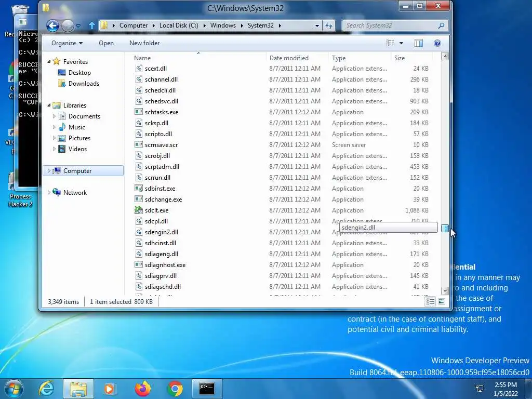Select the sdbinst.exe installer icon
Screen dimensions: 532x399
point(138,188)
